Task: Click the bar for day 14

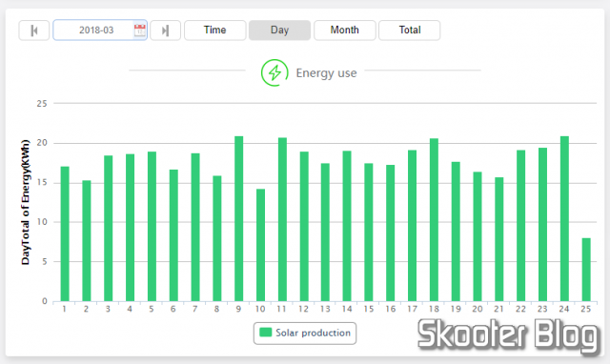Action: tap(347, 226)
